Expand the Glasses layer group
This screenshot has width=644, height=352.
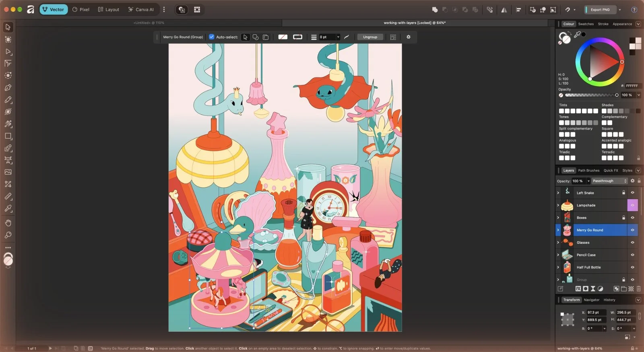pyautogui.click(x=558, y=243)
